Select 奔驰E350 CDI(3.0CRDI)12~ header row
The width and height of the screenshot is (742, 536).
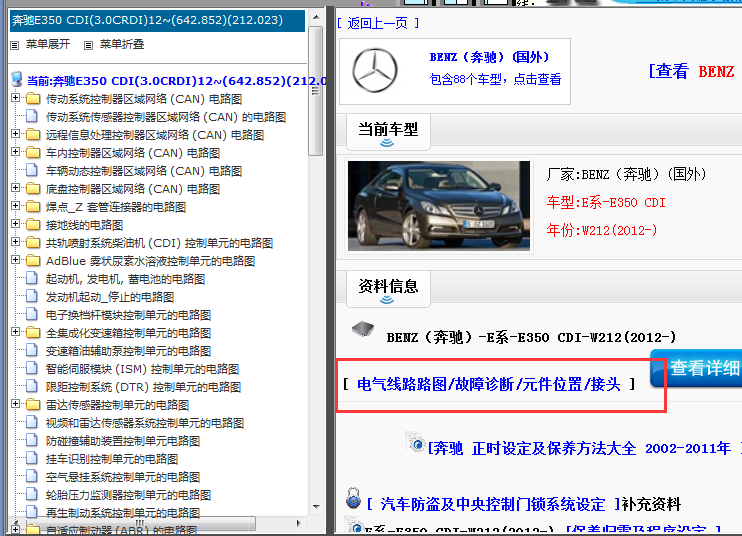point(157,21)
